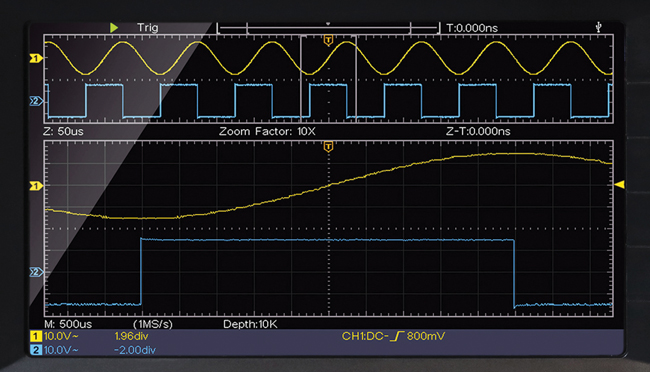Select the CH1 ground marker in overview window
The image size is (650, 372).
point(36,58)
